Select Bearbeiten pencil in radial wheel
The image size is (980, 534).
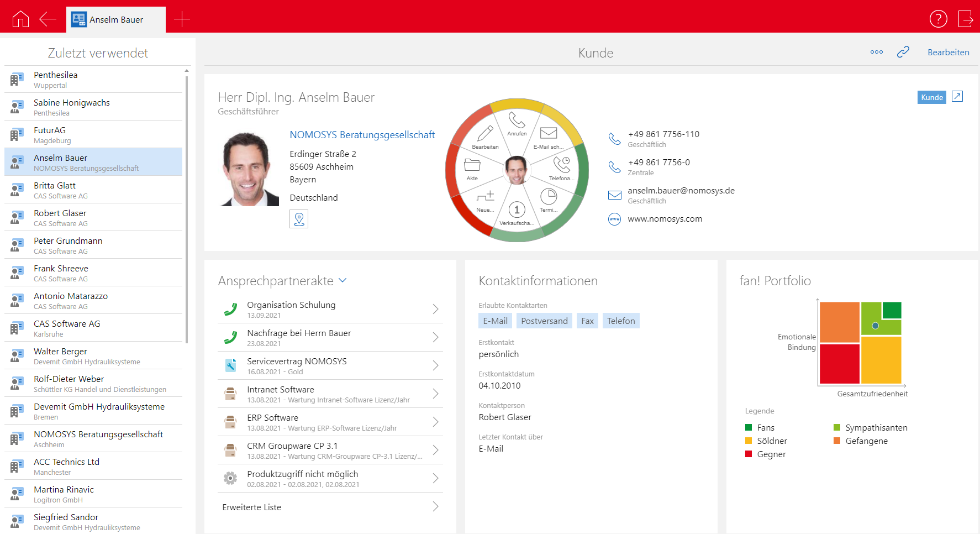click(485, 138)
